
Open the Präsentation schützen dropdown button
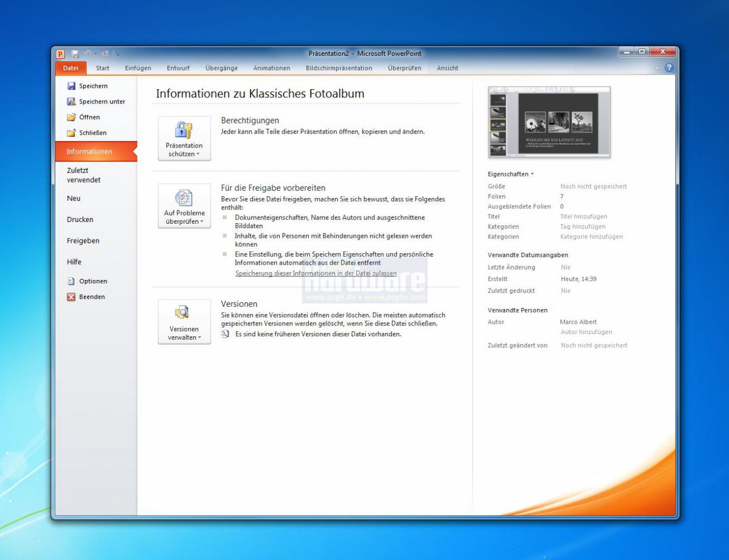tap(185, 138)
